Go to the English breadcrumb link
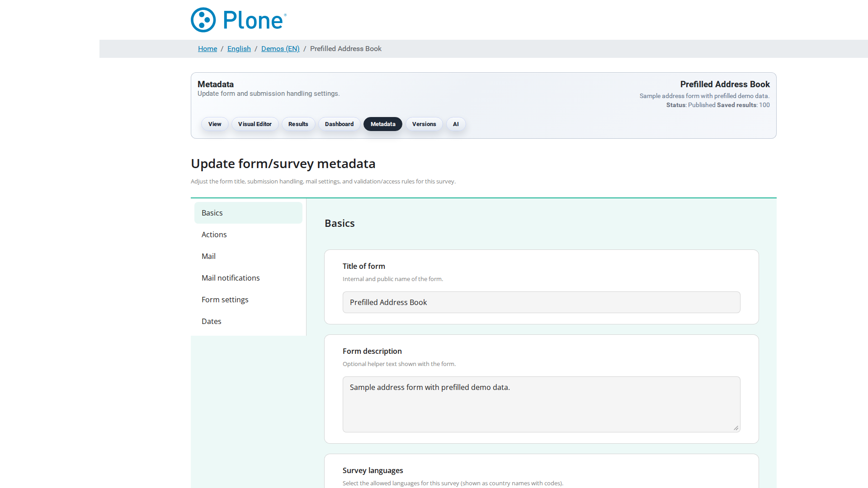 [239, 49]
